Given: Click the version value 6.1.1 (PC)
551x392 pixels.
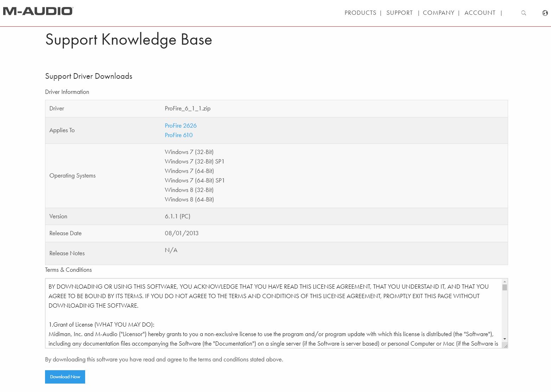Looking at the screenshot, I should click(x=177, y=216).
